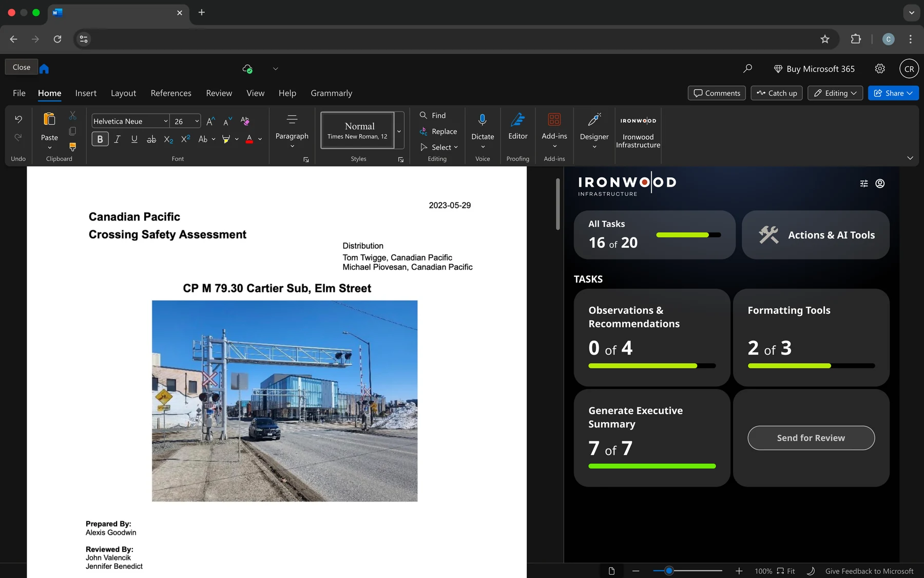Click the Catch up button
This screenshot has width=924, height=578.
click(777, 93)
